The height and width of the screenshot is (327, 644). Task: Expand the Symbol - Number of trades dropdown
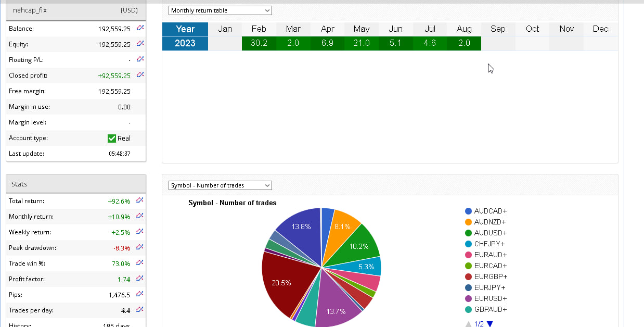coord(220,185)
